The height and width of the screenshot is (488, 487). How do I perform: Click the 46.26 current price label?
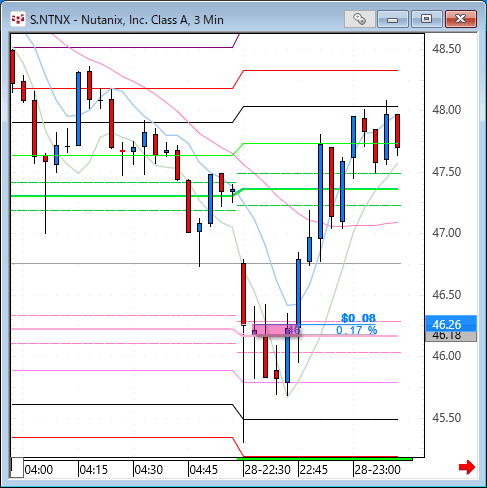coord(451,324)
